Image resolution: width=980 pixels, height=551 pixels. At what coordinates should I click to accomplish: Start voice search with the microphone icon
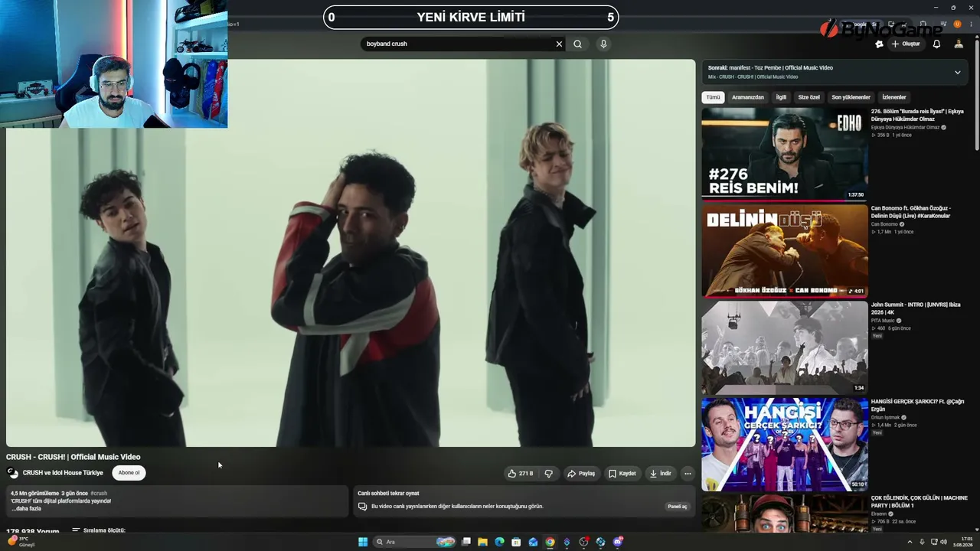coord(603,44)
